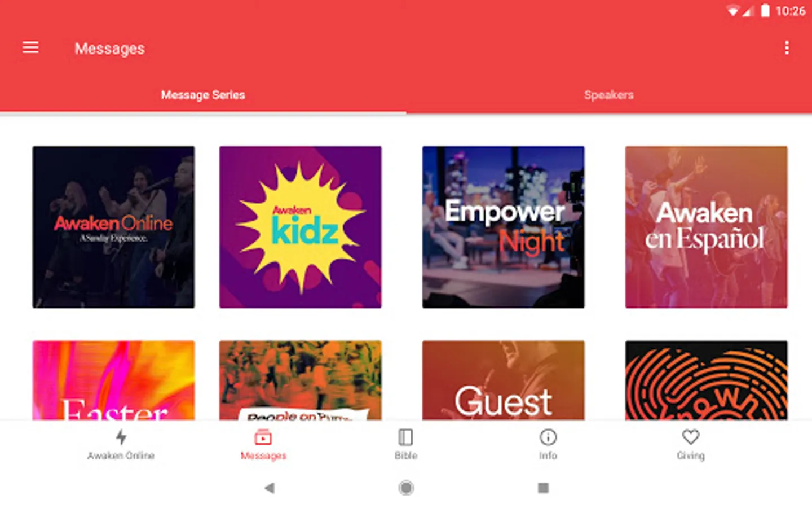
Task: Open Giving via the heart icon
Action: point(691,437)
